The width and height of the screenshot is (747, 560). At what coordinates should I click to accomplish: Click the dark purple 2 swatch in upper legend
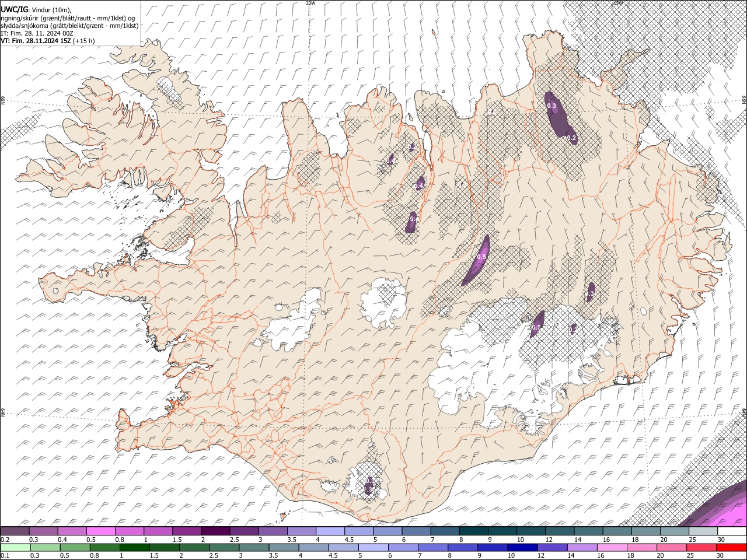point(215,531)
